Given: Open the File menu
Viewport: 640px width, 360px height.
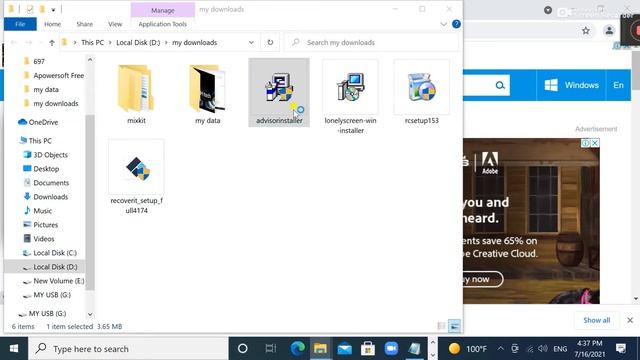Looking at the screenshot, I should [20, 24].
